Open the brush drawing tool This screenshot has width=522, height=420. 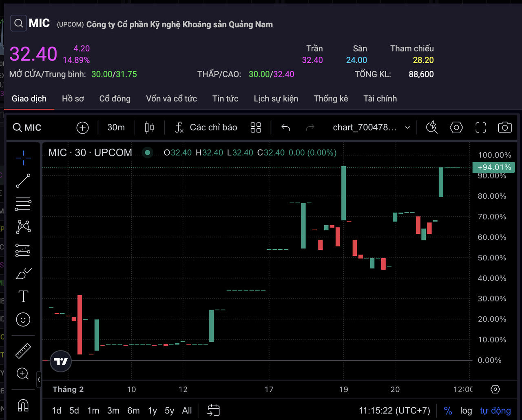click(23, 274)
